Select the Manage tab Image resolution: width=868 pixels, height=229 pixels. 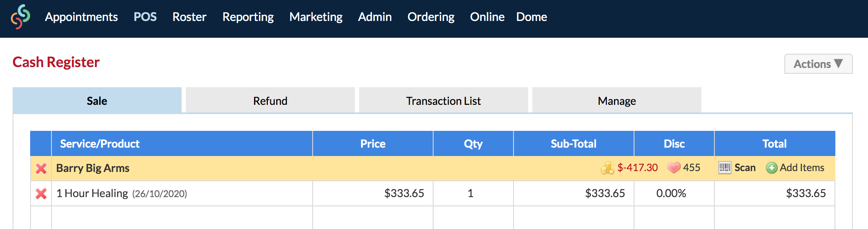[x=617, y=101]
